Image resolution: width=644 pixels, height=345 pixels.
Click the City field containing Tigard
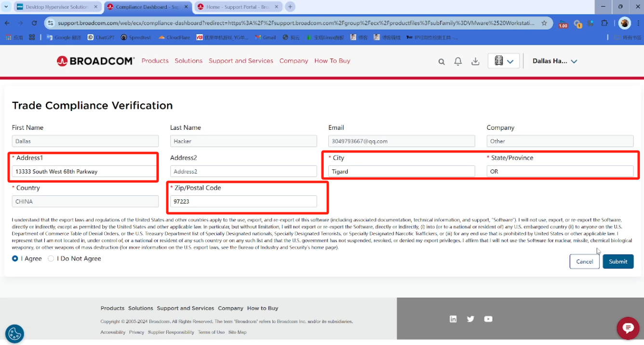(402, 171)
